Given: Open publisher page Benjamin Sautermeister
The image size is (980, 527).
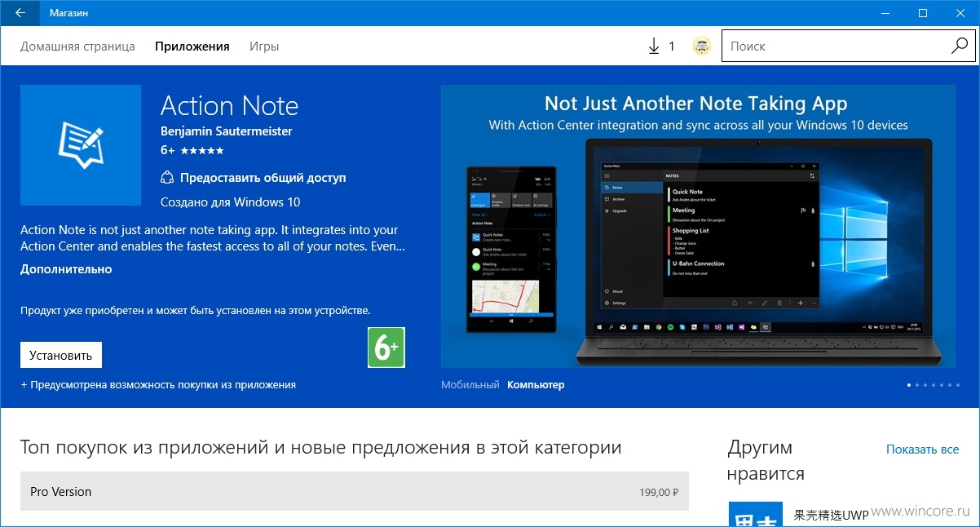Looking at the screenshot, I should pos(227,131).
